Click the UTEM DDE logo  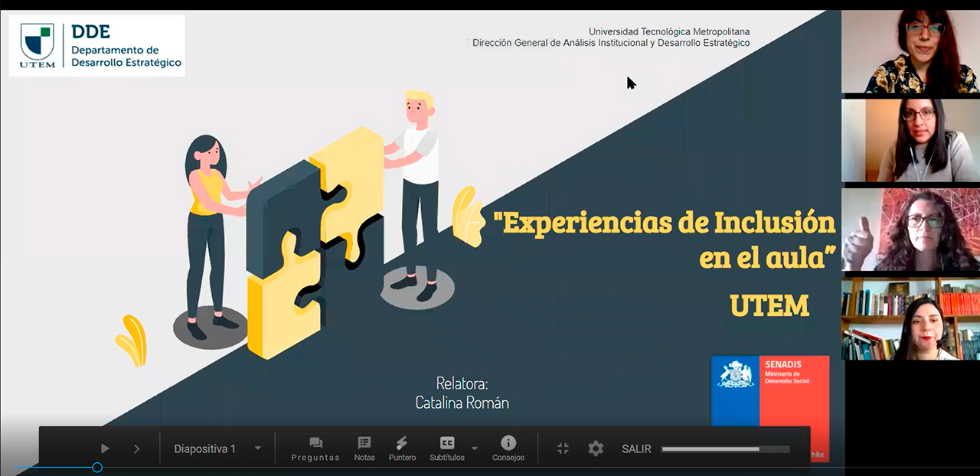[x=97, y=45]
